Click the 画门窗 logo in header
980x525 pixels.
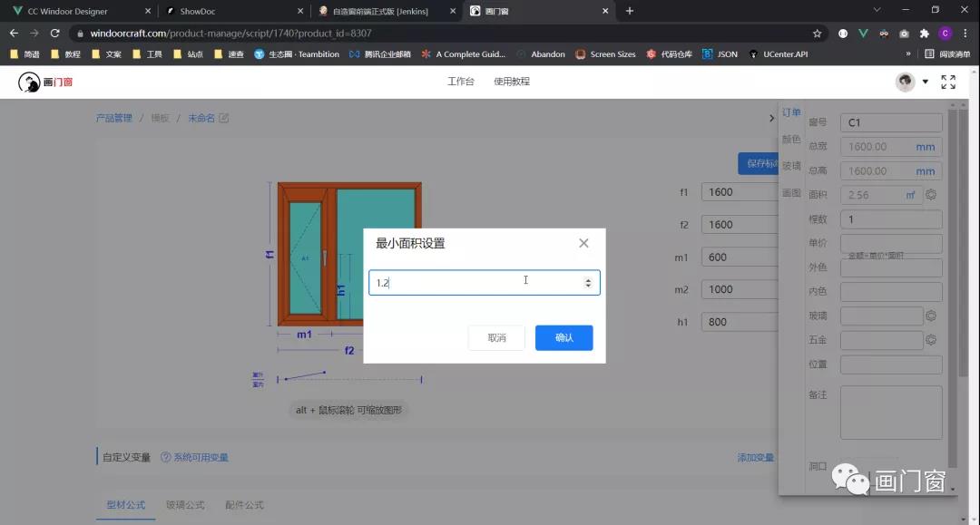pos(45,82)
